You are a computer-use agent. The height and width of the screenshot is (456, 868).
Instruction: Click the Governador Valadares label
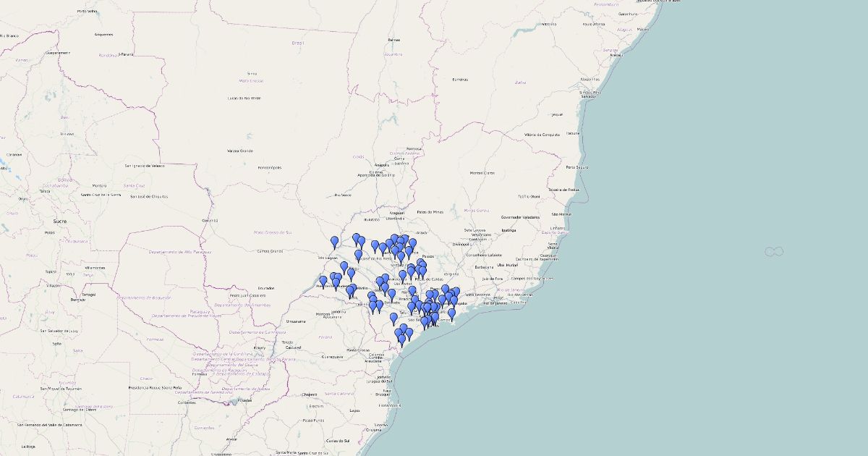pos(521,217)
